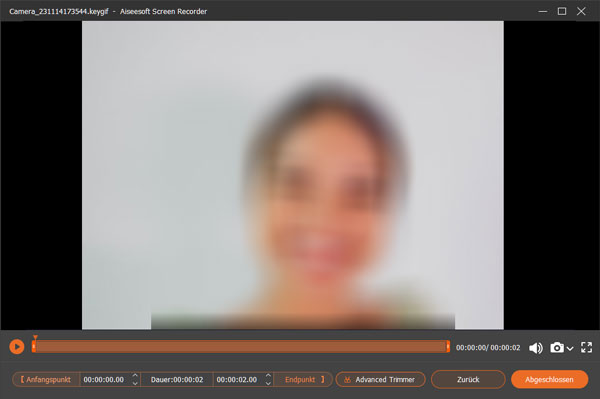Decrease the end time value

[x=268, y=383]
